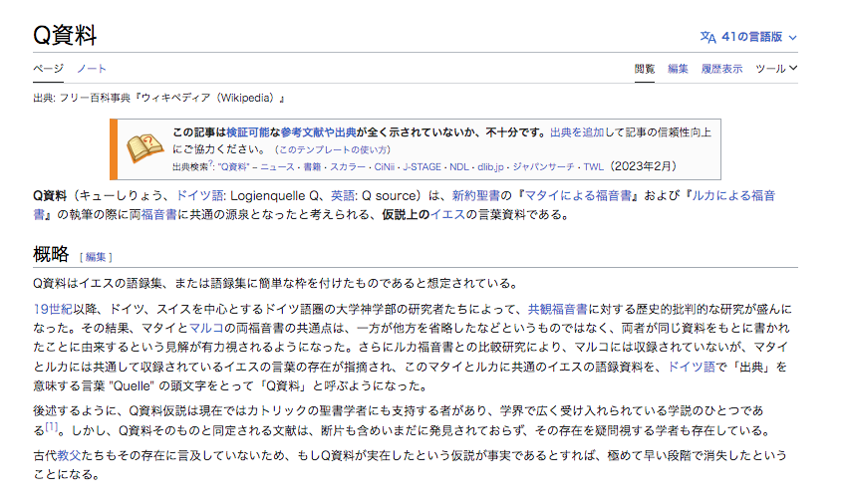Image resolution: width=847 pixels, height=504 pixels.
Task: Follow the 福音書 link in the intro
Action: click(x=158, y=215)
